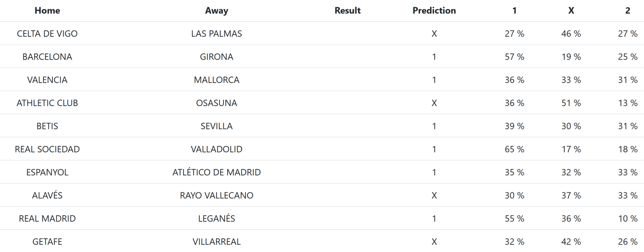
Task: Click SEVILLA in the Away column
Action: (x=217, y=126)
